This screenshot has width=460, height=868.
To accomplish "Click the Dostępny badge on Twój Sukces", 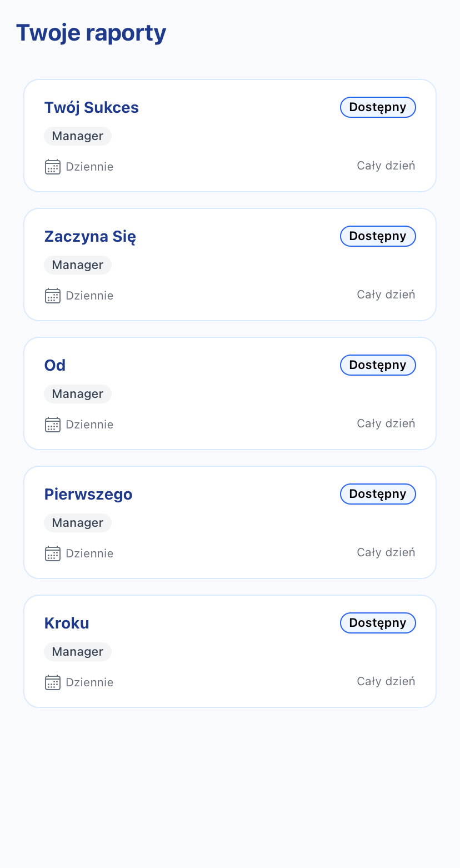I will [378, 107].
